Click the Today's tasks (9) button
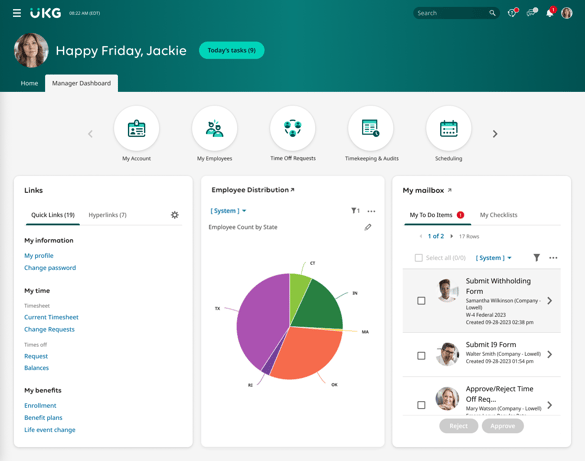The image size is (585, 461). click(232, 50)
